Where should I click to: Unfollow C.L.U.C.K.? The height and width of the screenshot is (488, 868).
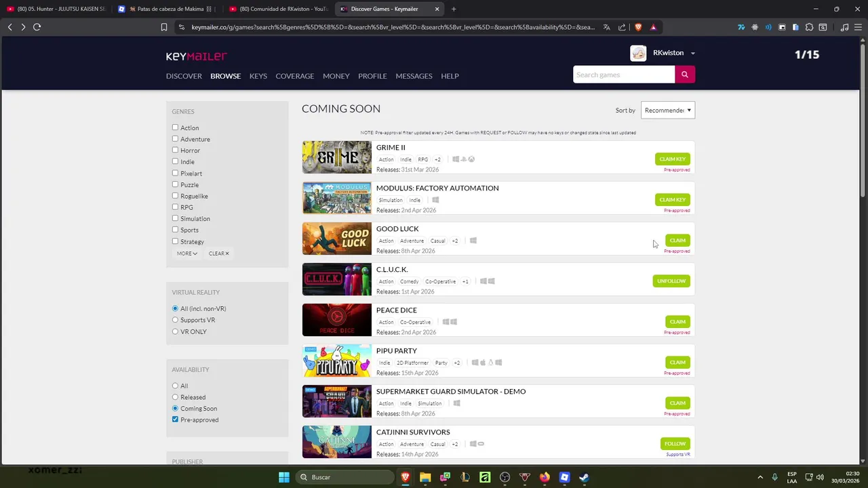pyautogui.click(x=671, y=281)
